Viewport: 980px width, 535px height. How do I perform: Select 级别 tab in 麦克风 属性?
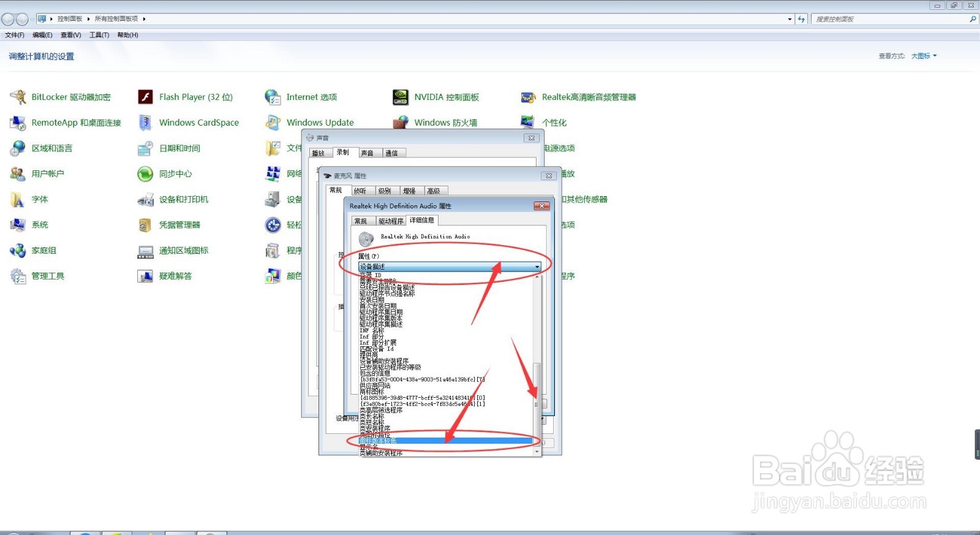tap(387, 191)
